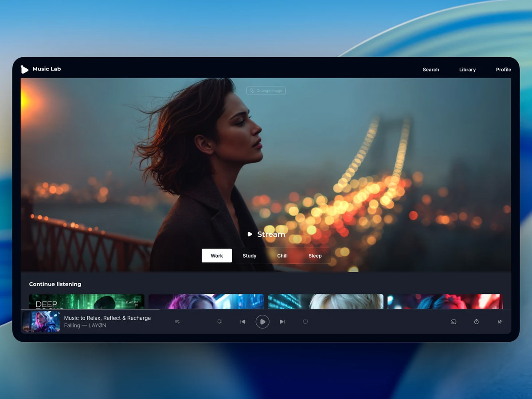Switch to the Study tab
532x399 pixels.
pos(250,256)
